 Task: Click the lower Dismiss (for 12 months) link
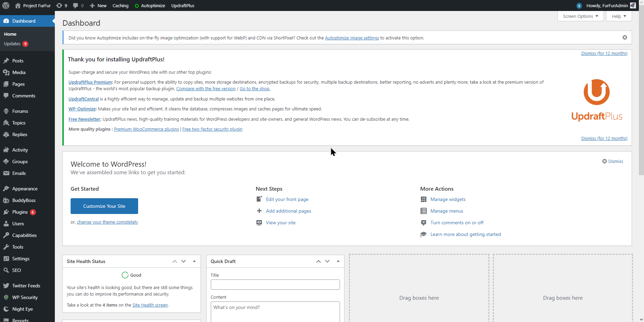604,138
